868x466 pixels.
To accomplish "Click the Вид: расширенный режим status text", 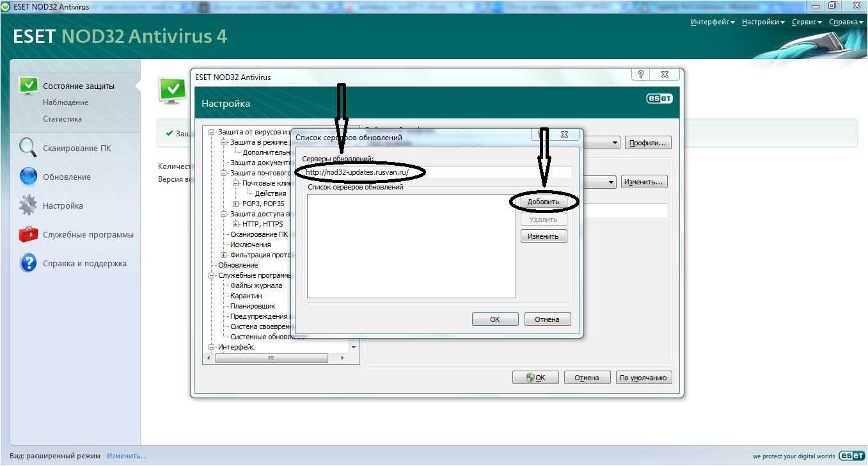I will tap(55, 456).
